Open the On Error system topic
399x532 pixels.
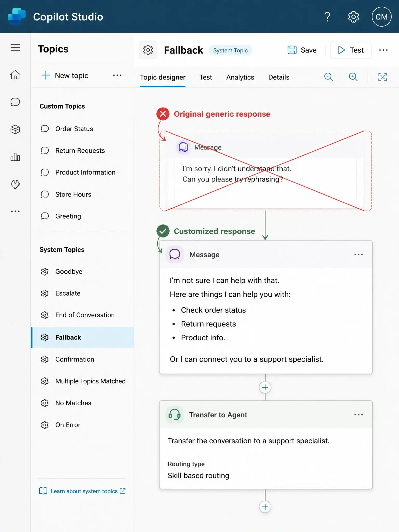coord(82,425)
